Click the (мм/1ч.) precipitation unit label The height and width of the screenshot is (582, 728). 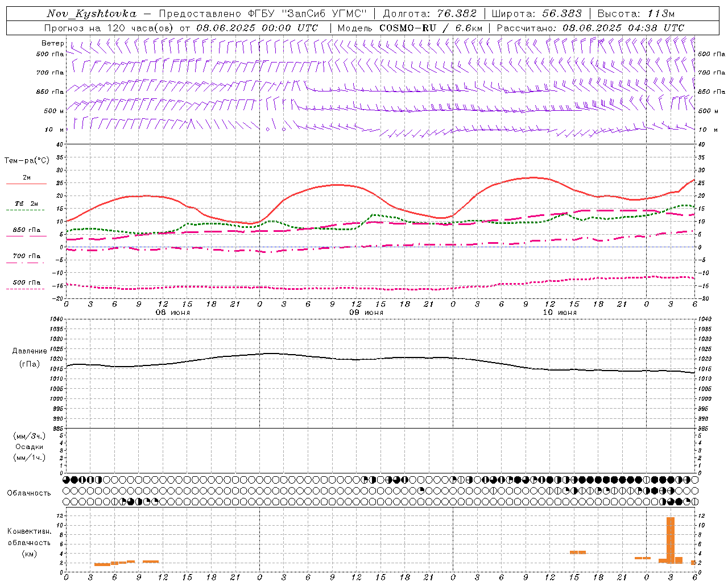[30, 458]
